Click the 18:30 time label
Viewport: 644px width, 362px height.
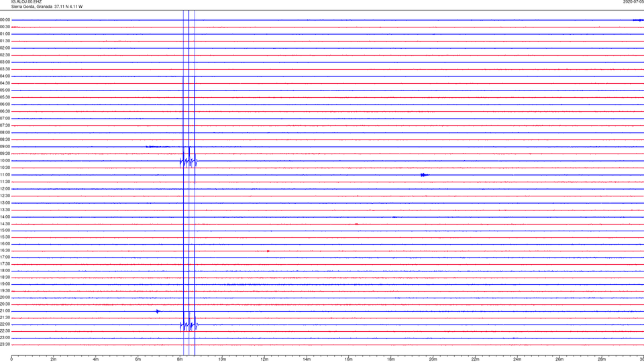click(x=5, y=278)
